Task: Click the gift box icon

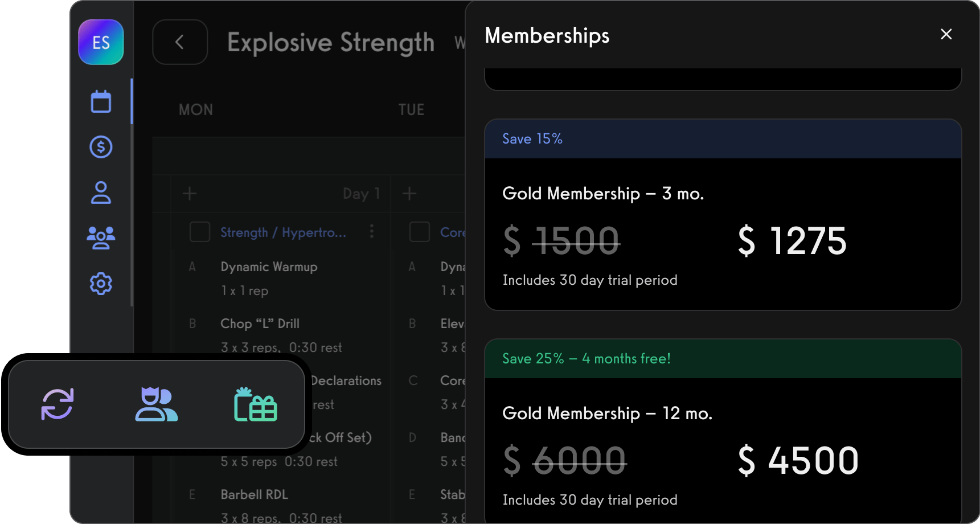Action: point(256,404)
